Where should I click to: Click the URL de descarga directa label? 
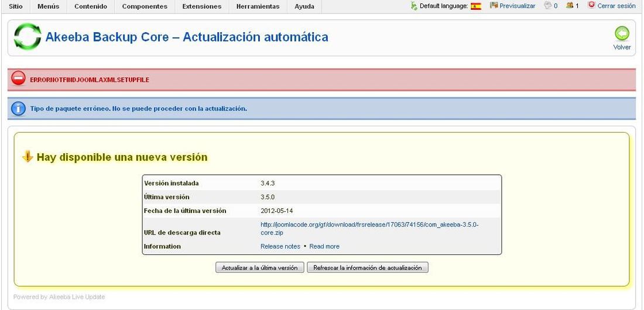click(182, 232)
